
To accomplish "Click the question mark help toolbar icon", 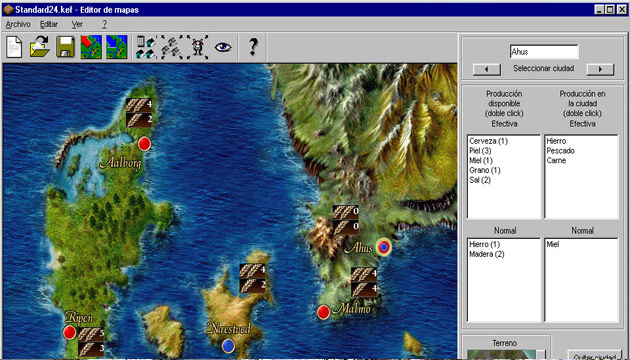I will pyautogui.click(x=253, y=47).
